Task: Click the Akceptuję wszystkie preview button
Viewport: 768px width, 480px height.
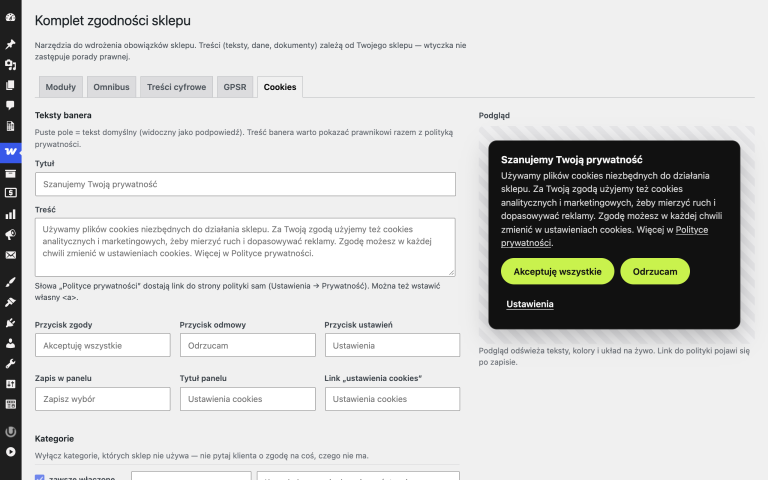Action: [x=557, y=271]
